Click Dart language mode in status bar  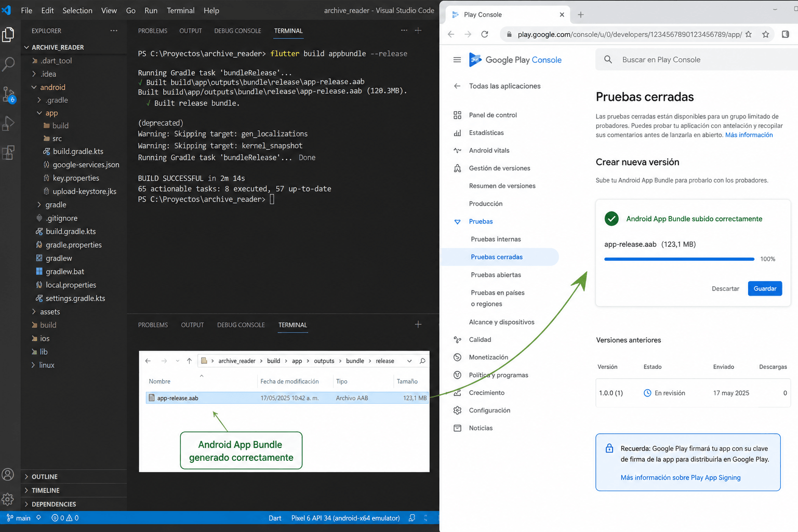275,518
